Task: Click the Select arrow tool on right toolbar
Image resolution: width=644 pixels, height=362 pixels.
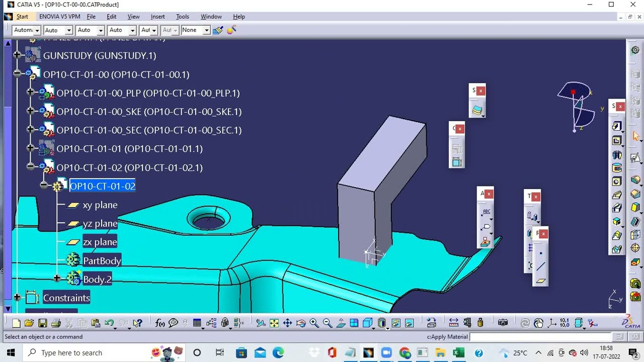Action: click(635, 137)
